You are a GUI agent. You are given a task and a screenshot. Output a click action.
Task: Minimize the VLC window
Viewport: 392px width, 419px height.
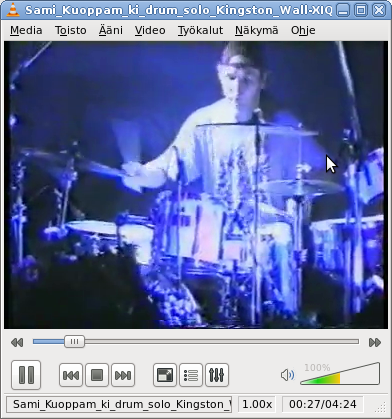(x=342, y=10)
